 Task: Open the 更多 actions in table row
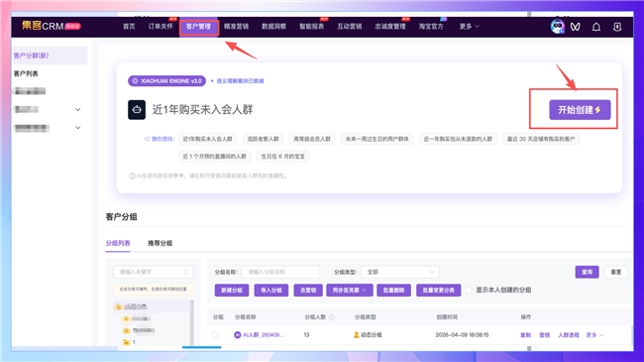(594, 335)
